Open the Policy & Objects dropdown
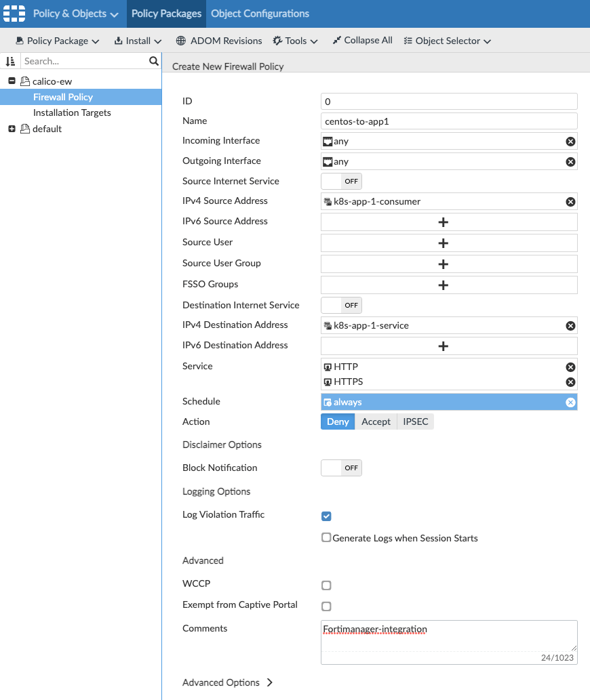Viewport: 590px width, 700px height. pyautogui.click(x=75, y=14)
